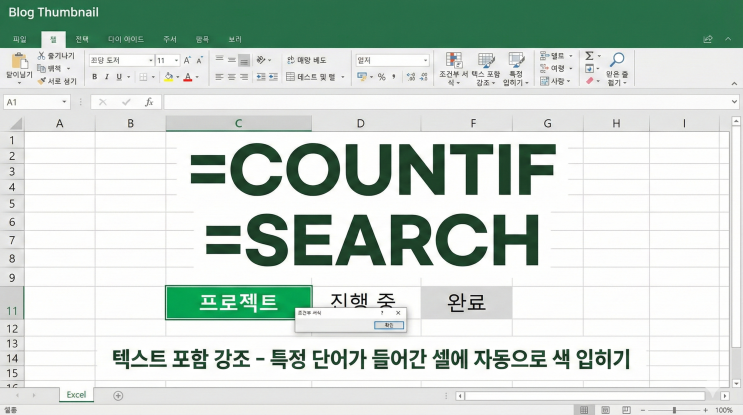Screen dimensions: 743x415
Task: Click the Cell Styles icon
Action: click(516, 60)
